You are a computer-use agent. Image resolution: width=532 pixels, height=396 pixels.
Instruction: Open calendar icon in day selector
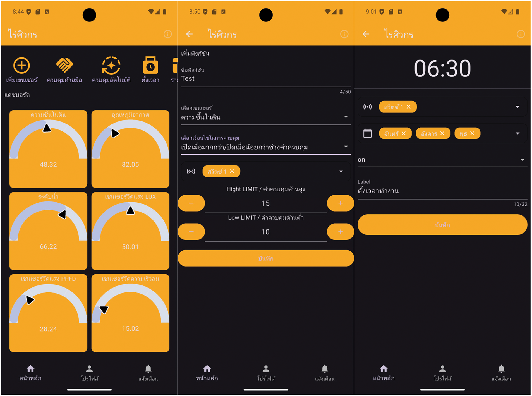(367, 133)
